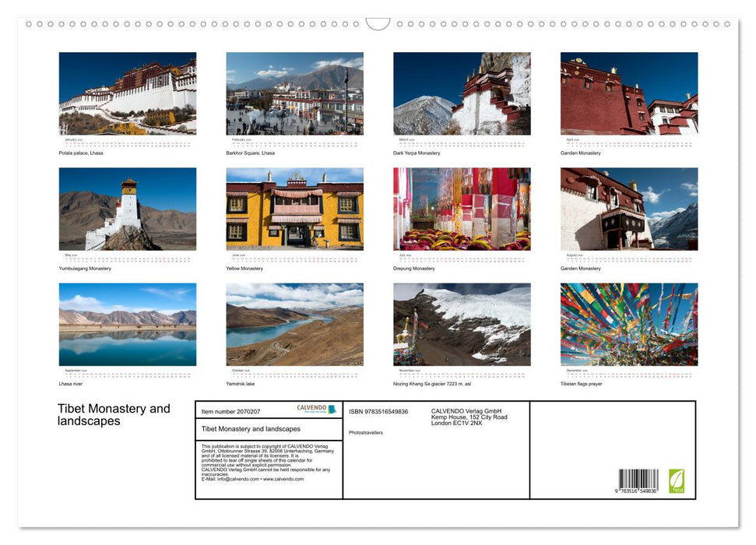Click the teal square beside the CALVENDO logo

[332, 409]
